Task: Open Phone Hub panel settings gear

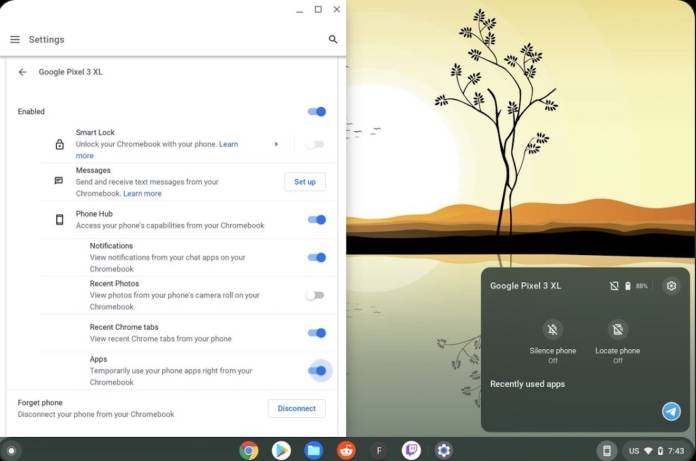Action: (671, 286)
